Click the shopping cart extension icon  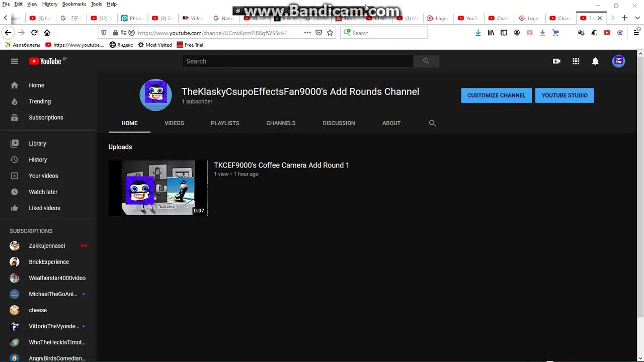pos(555,33)
